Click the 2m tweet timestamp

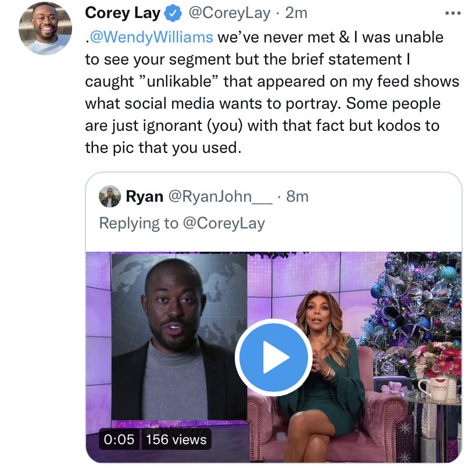296,13
